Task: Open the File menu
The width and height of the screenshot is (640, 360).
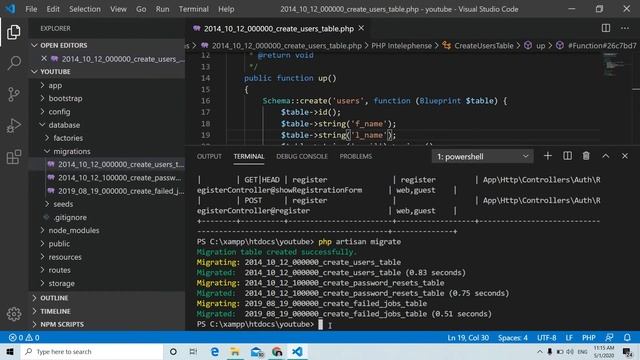Action: click(31, 9)
